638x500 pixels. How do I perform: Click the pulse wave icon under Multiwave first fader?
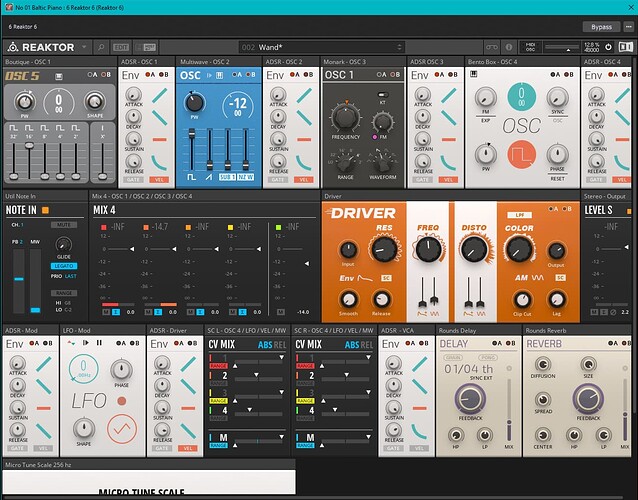[x=192, y=177]
